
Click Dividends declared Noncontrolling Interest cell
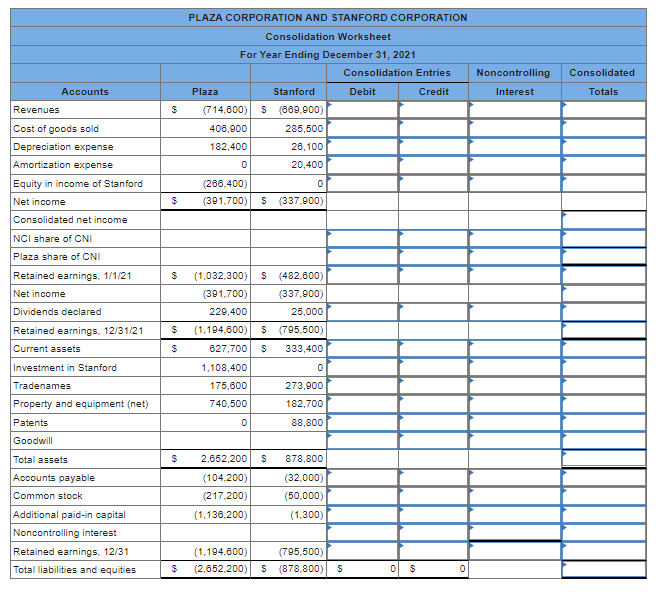(x=515, y=311)
